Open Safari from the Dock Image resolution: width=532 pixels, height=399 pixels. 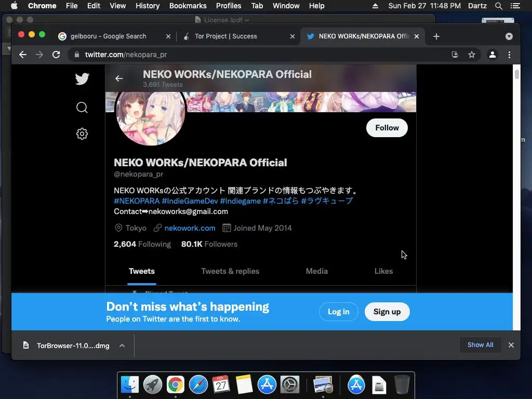(198, 384)
